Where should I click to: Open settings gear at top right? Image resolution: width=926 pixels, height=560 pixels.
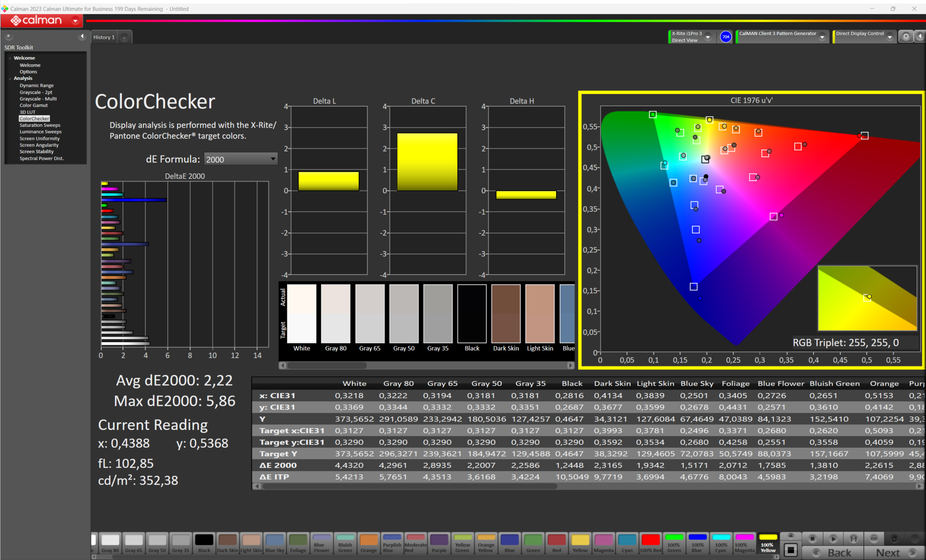[x=906, y=37]
